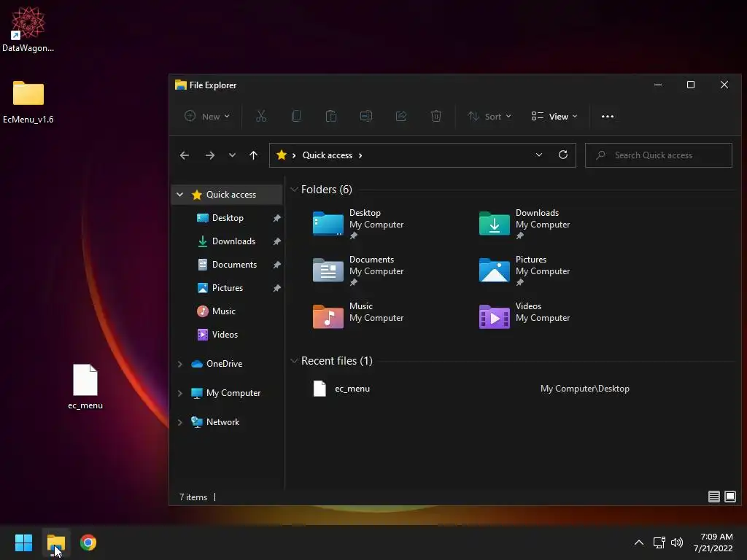
Task: Open the Sort dropdown
Action: 489,116
